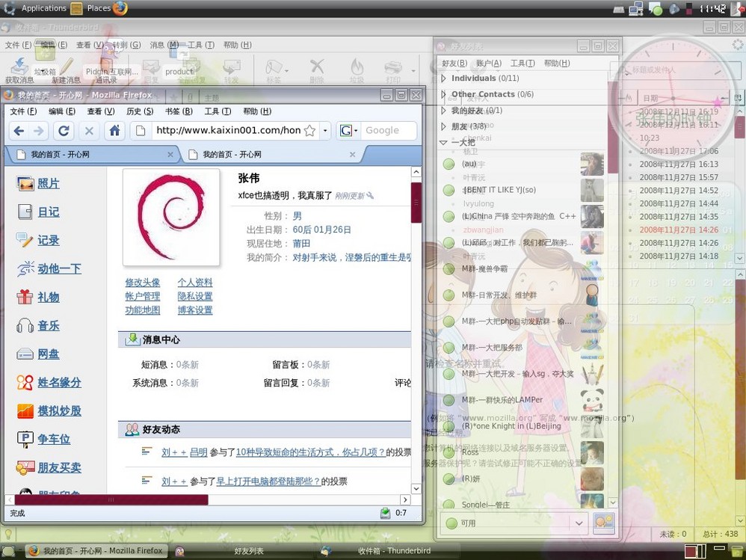746x560 pixels.
Task: Click the Firefox URL address field
Action: click(x=229, y=130)
